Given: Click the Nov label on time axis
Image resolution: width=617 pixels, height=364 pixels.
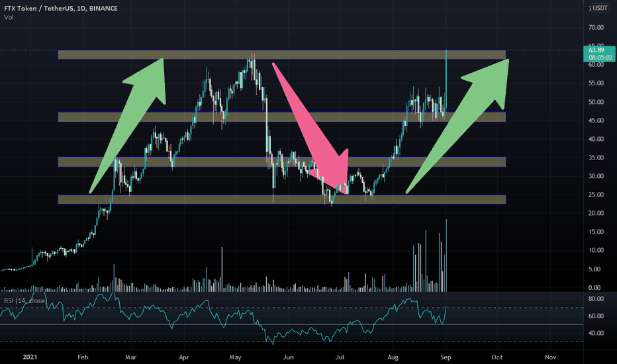Looking at the screenshot, I should point(551,357).
